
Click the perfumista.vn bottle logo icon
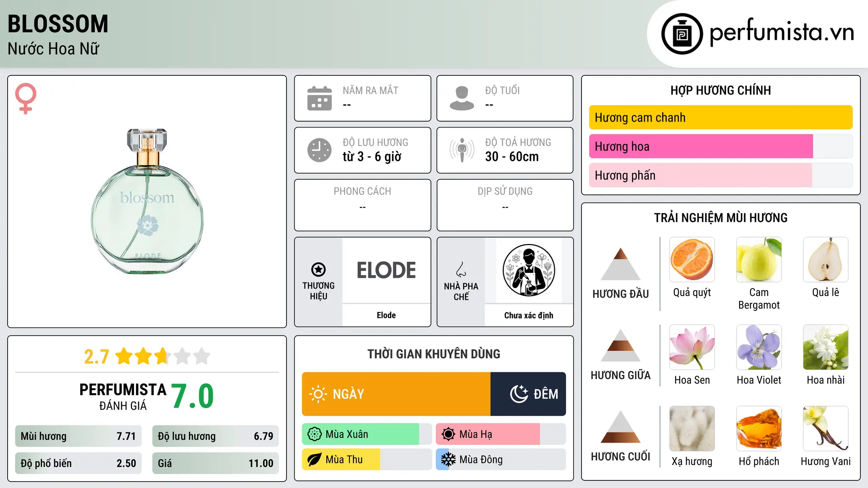(682, 34)
